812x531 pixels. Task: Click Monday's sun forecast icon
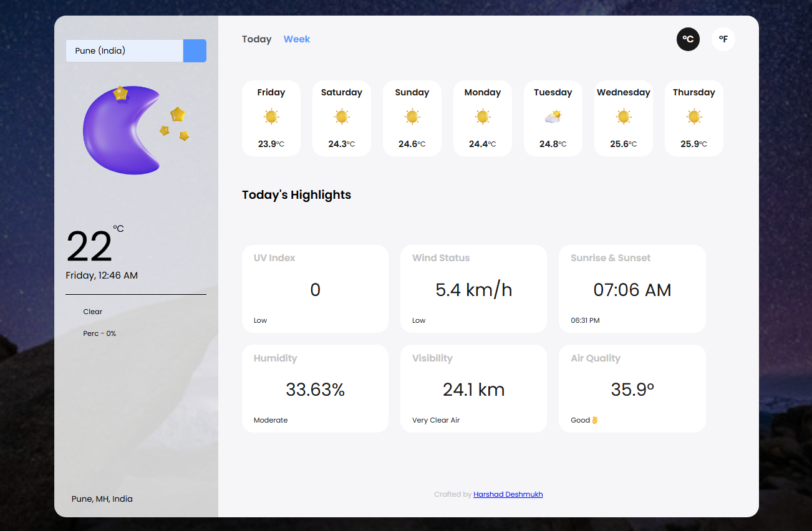coord(483,117)
